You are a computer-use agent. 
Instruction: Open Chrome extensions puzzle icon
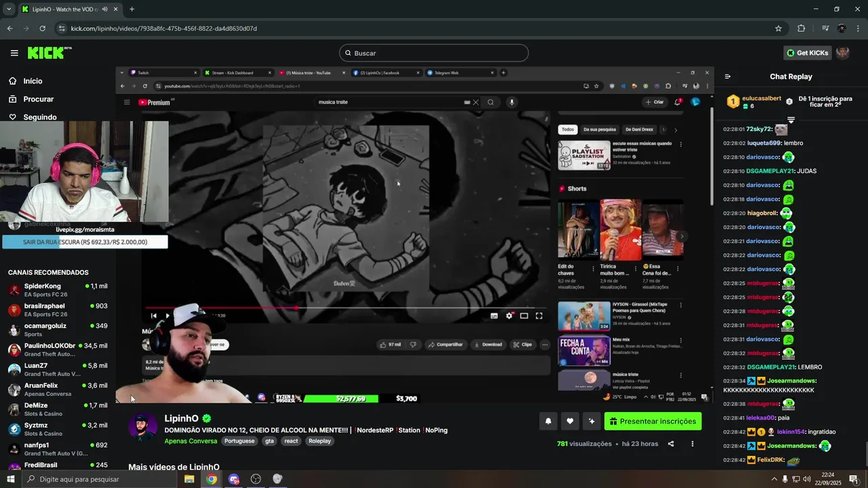[x=802, y=28]
